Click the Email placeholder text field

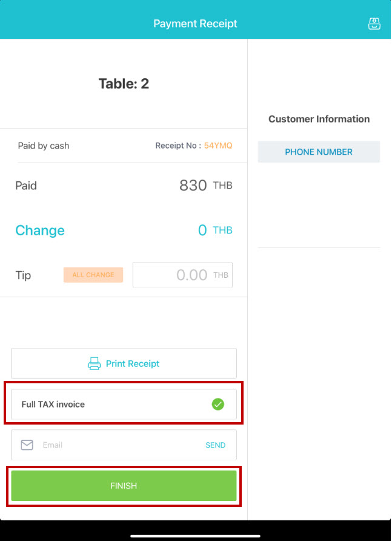pos(115,445)
